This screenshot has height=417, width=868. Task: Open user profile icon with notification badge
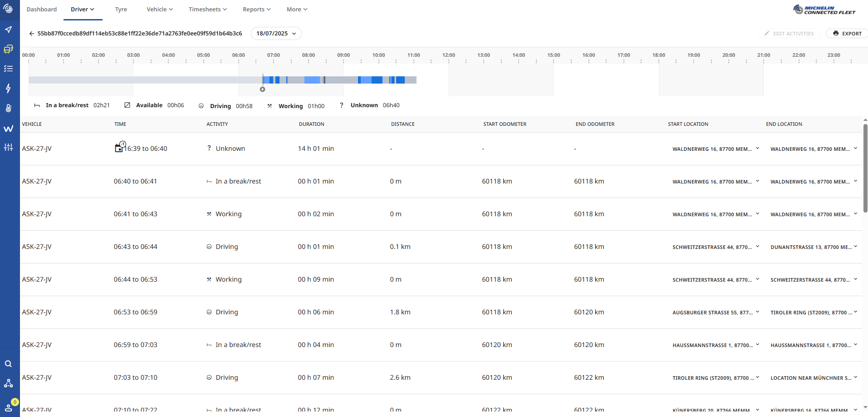(x=9, y=407)
